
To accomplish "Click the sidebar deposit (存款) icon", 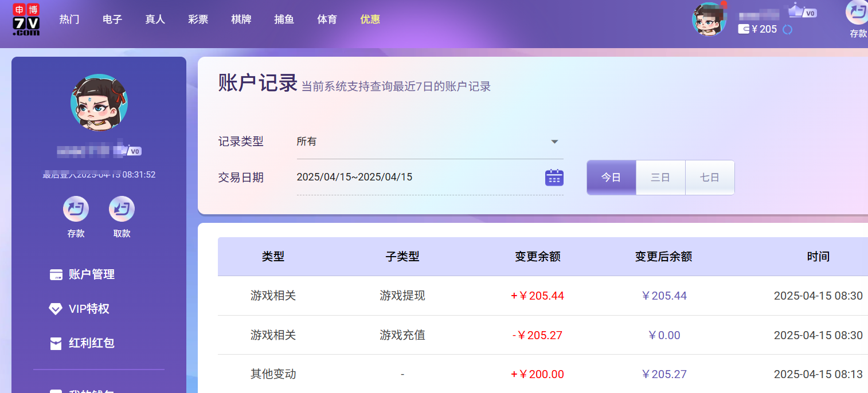I will [x=76, y=209].
